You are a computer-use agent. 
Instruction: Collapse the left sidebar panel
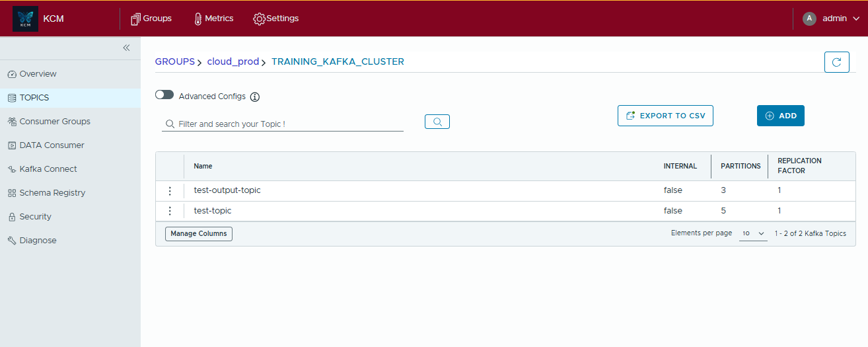[x=126, y=48]
